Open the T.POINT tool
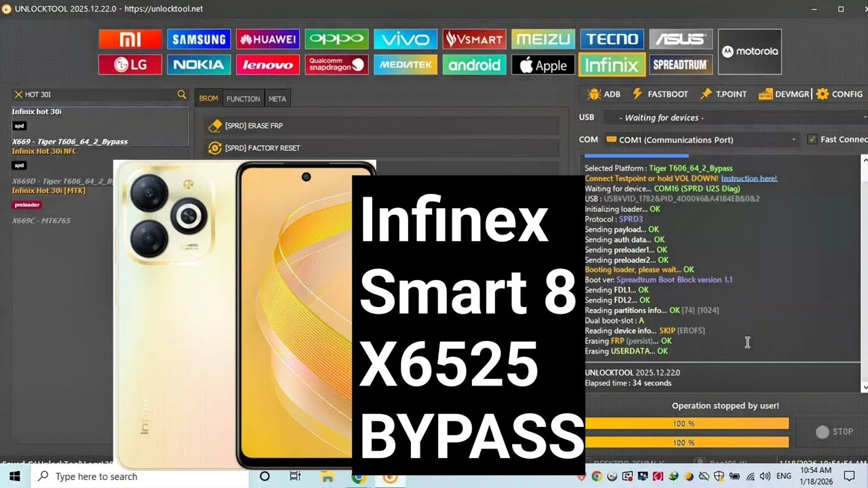Image resolution: width=868 pixels, height=488 pixels. [723, 94]
